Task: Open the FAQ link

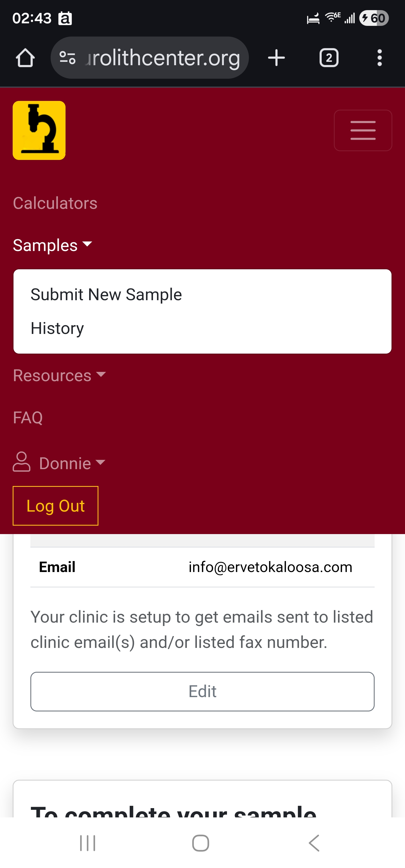Action: [x=28, y=418]
